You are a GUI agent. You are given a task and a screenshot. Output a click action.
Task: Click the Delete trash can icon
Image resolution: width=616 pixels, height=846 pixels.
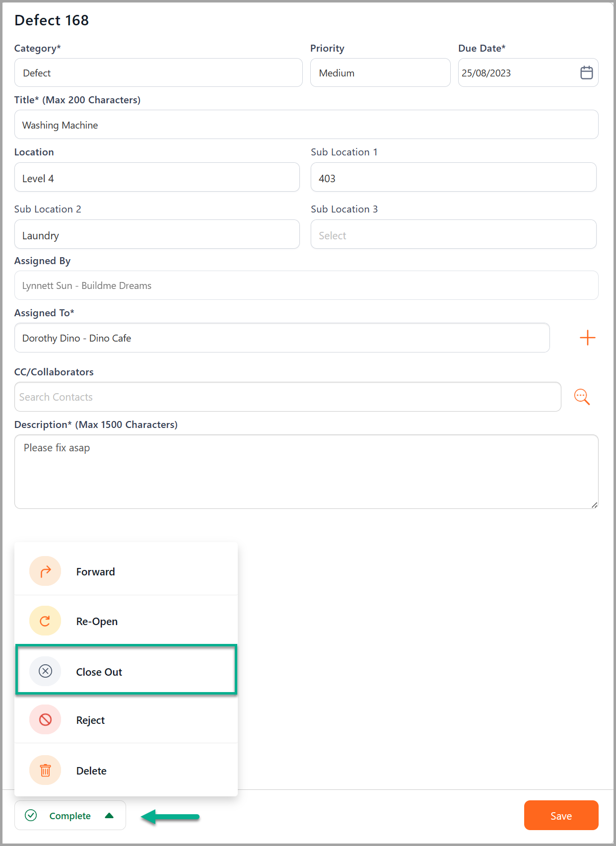45,770
